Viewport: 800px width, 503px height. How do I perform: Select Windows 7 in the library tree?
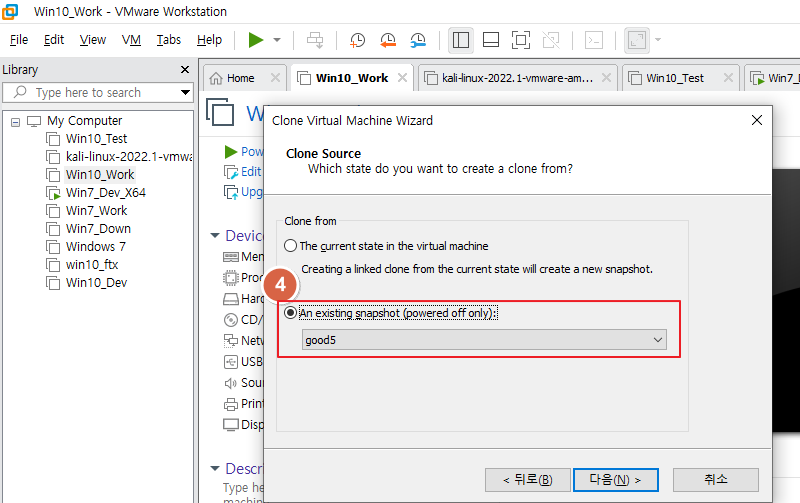pyautogui.click(x=95, y=247)
